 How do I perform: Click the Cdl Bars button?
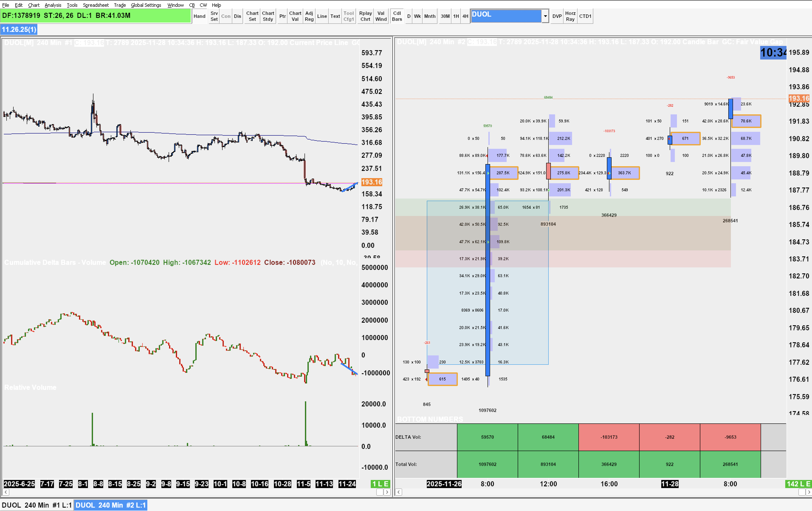pos(397,16)
